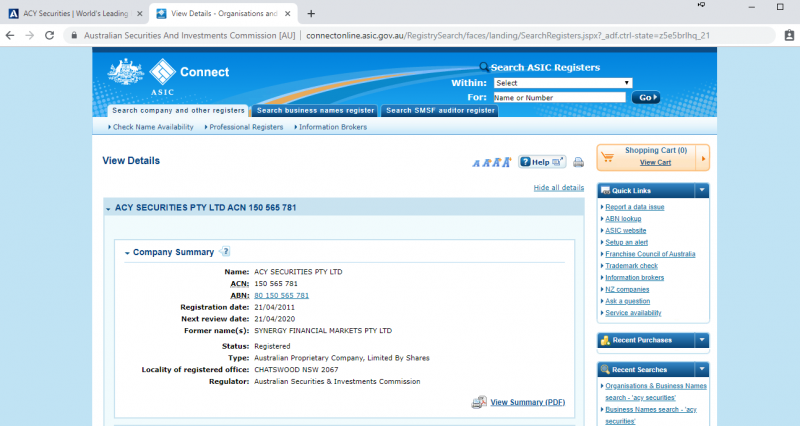Screen dimensions: 800x426
Task: Click the Name or Number search field
Action: pos(559,97)
